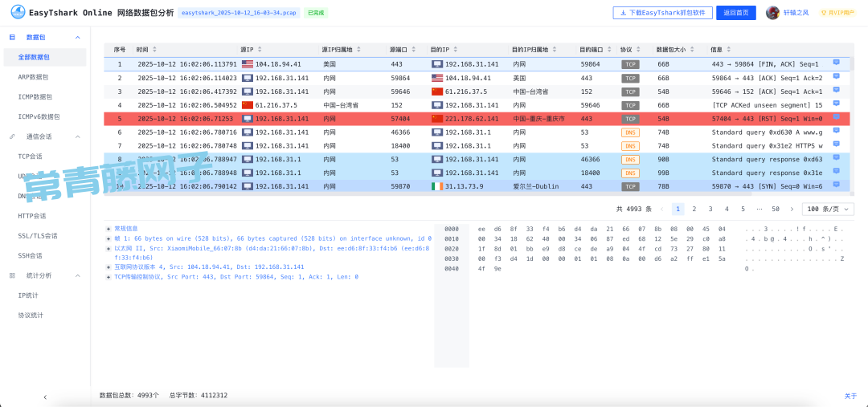Expand the 常规信息 tree node

click(108, 229)
